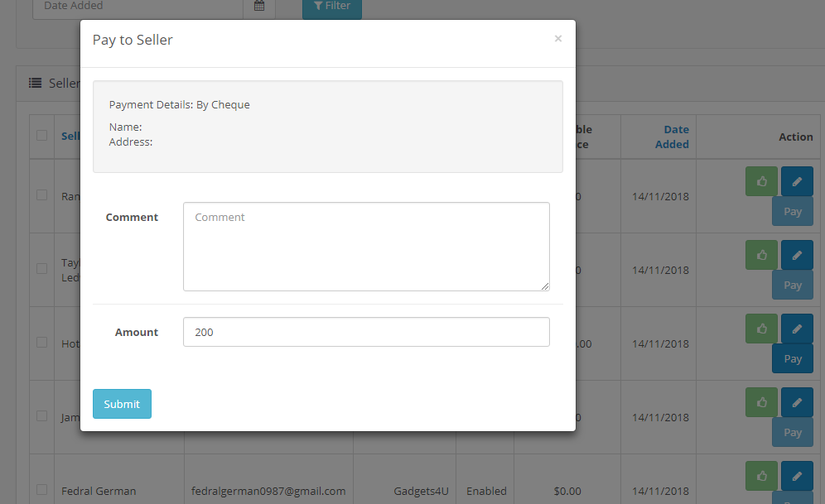This screenshot has width=825, height=504.
Task: Click thumbs-up icon in Fedral German row
Action: pyautogui.click(x=761, y=476)
